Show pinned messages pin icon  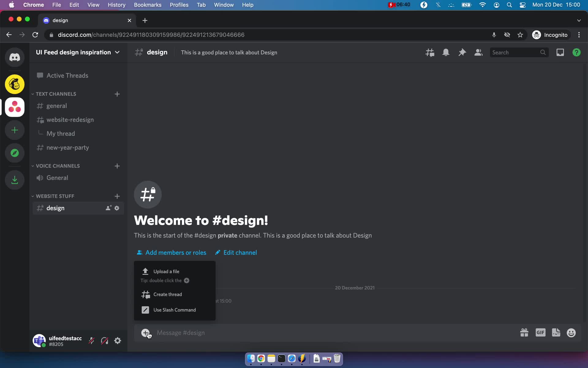[462, 52]
